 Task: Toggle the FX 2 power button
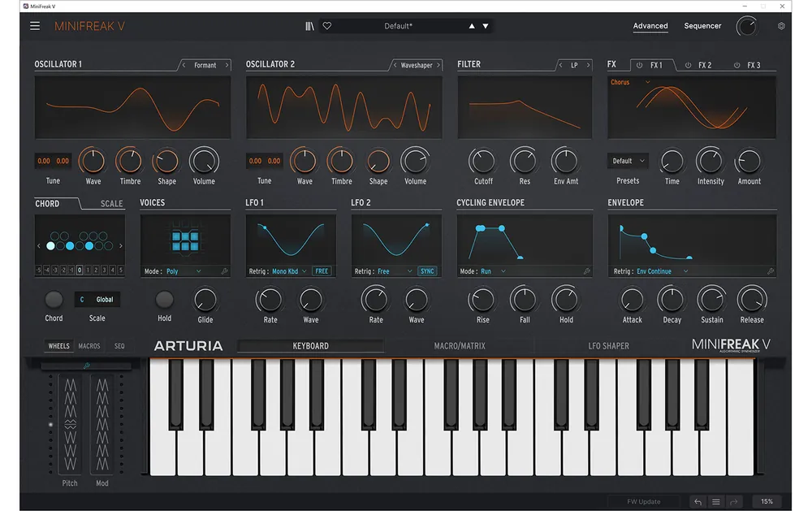[x=689, y=65]
